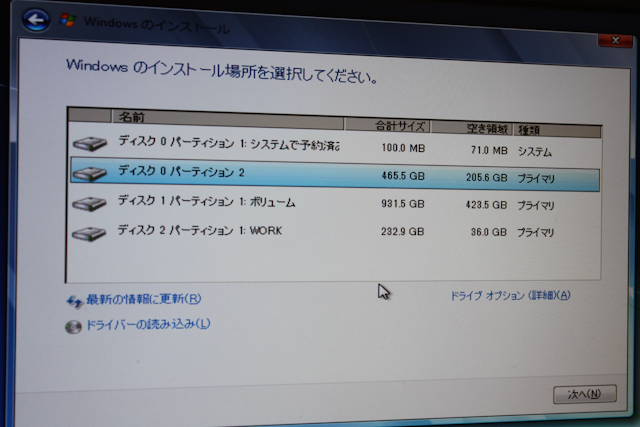Click the 合計サイズ column header
The width and height of the screenshot is (640, 427).
point(387,125)
